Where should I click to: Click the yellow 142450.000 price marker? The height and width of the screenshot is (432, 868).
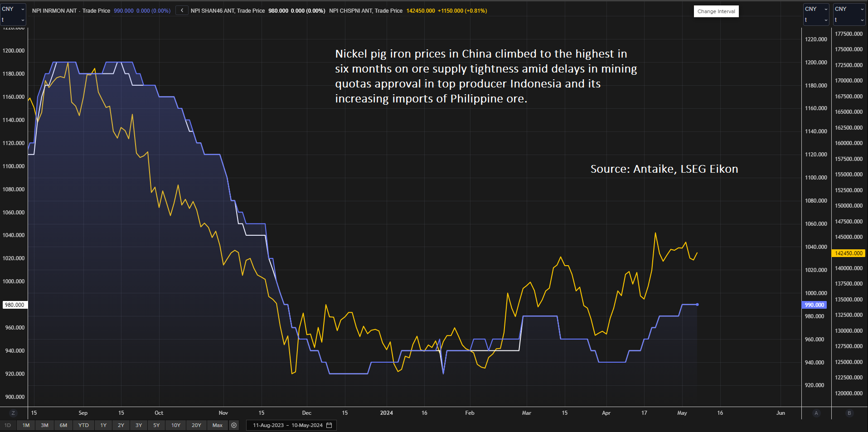(849, 253)
